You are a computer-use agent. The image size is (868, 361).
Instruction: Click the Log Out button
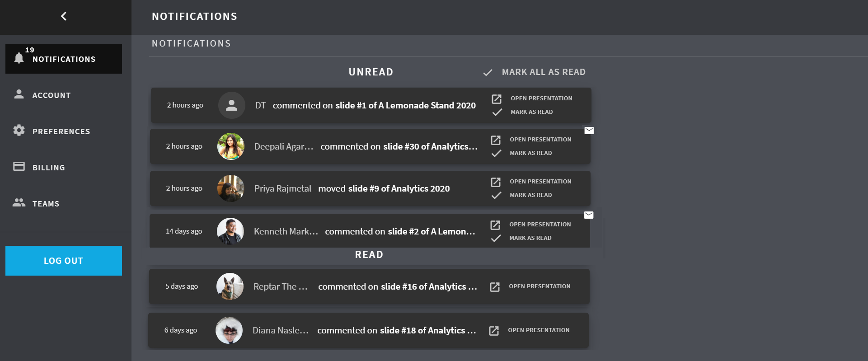64,261
